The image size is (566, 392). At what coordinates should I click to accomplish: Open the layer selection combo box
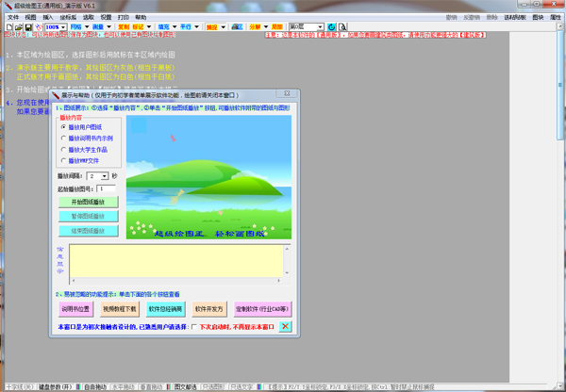[x=306, y=27]
